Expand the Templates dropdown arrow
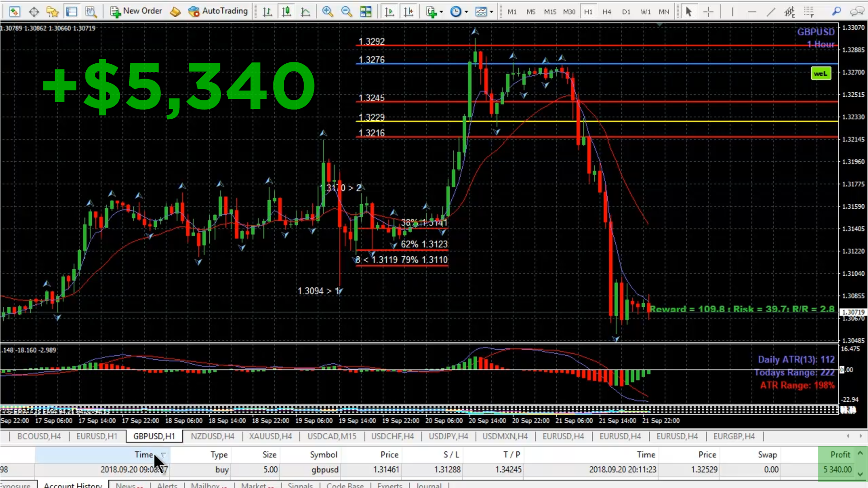 click(x=491, y=12)
